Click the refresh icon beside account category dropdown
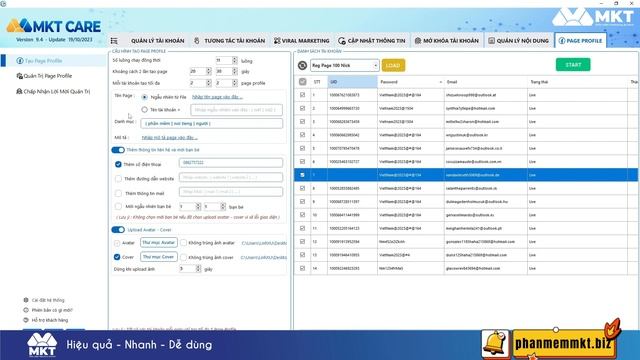This screenshot has height=360, width=640. click(x=302, y=65)
